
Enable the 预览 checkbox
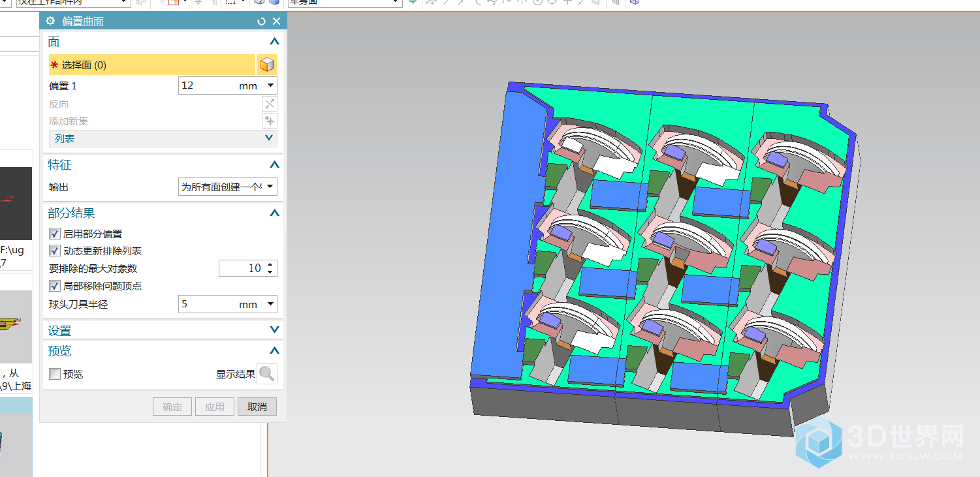(x=55, y=374)
